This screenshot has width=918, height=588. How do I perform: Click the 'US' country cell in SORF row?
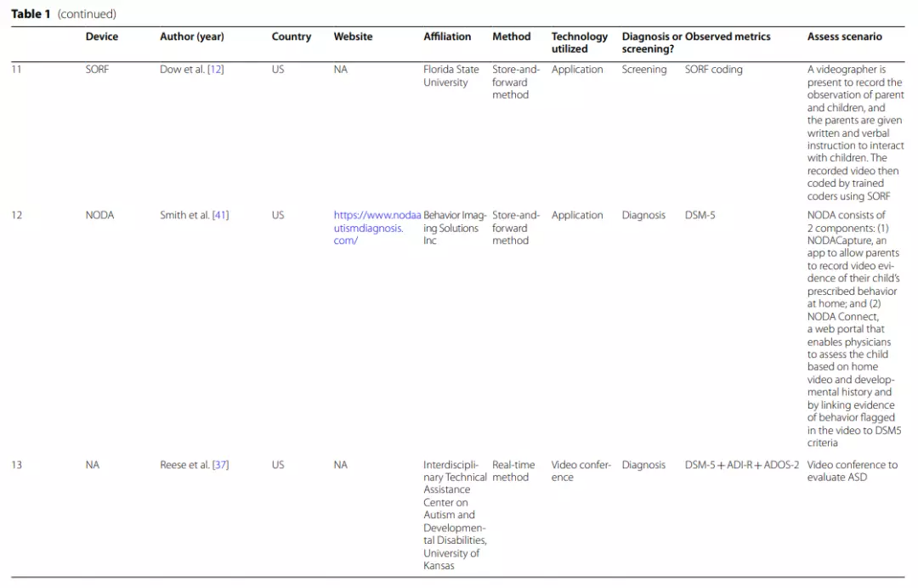coord(277,69)
